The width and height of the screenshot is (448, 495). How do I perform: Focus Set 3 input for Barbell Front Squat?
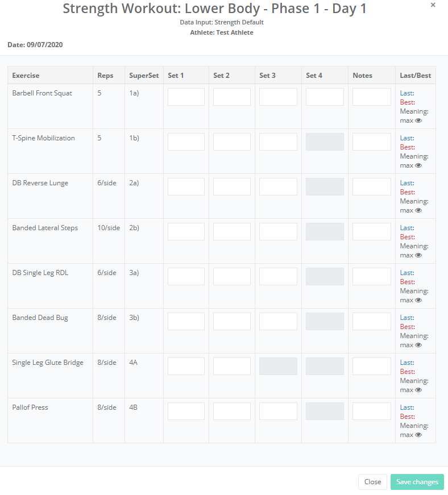click(278, 97)
